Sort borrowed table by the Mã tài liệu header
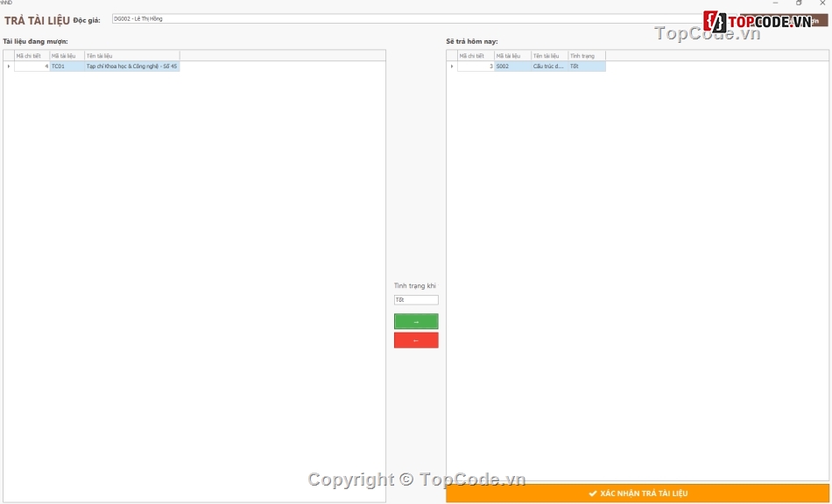Viewport: 832px width, 504px height. pos(67,56)
